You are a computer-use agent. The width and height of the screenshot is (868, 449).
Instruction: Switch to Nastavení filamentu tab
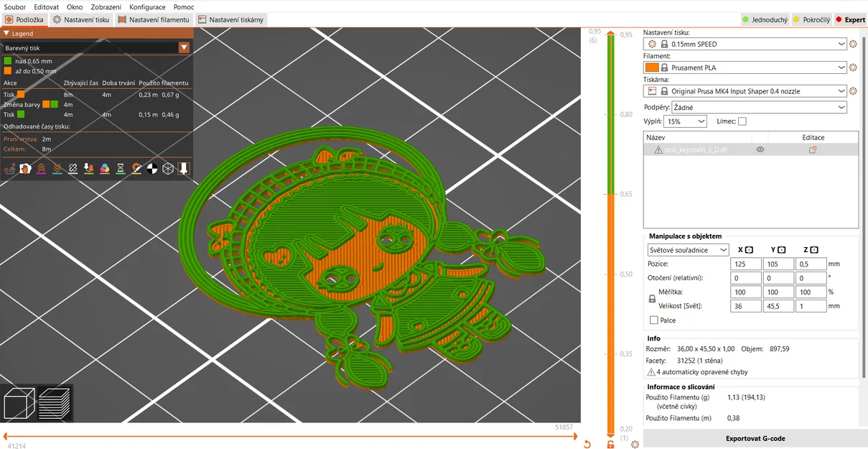[154, 20]
